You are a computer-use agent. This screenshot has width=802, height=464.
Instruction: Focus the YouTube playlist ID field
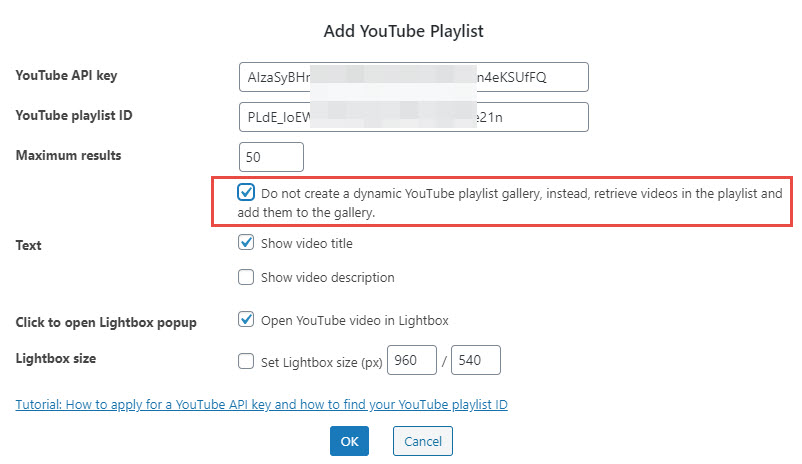(x=413, y=117)
